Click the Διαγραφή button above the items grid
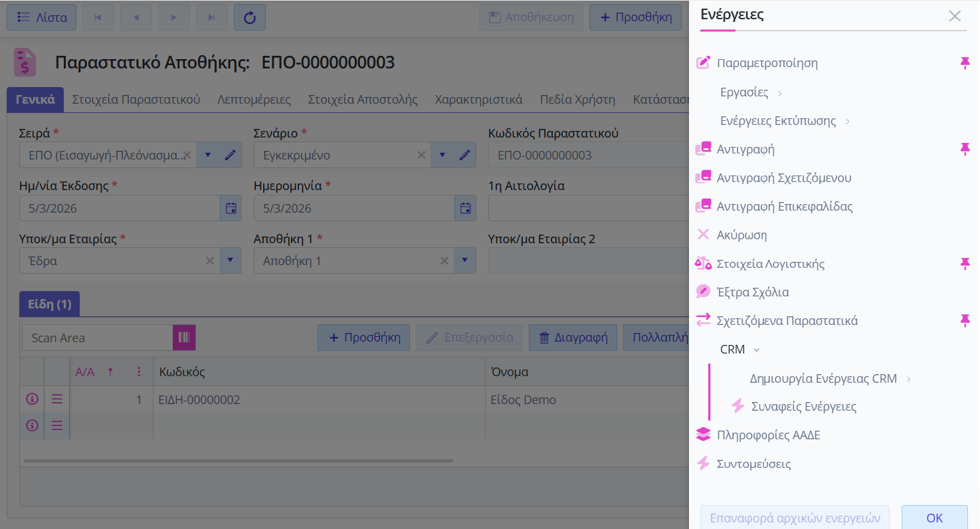The width and height of the screenshot is (980, 529). 573,338
